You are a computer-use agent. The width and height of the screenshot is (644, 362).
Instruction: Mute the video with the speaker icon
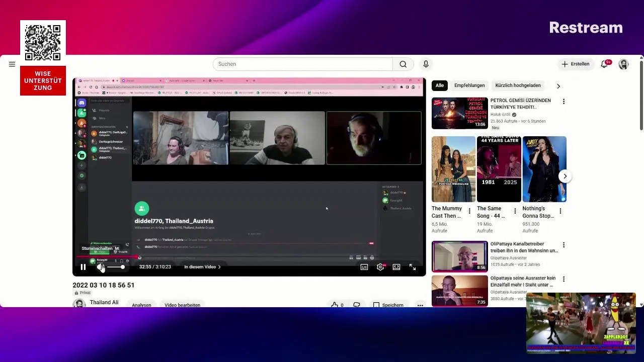100,267
